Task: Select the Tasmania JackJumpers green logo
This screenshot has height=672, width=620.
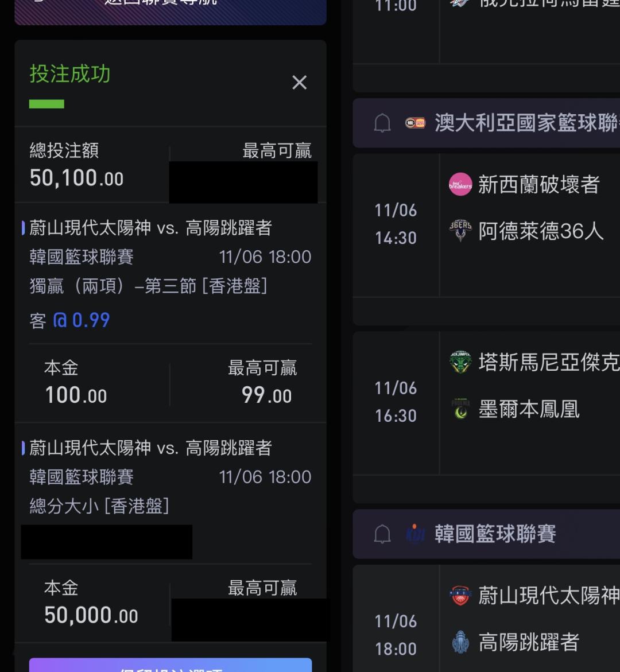Action: pos(460,362)
